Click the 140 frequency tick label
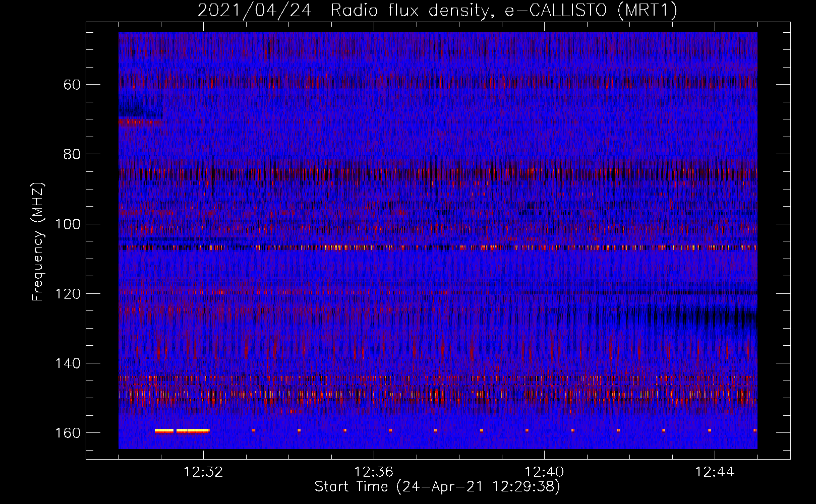The image size is (816, 504). [68, 363]
